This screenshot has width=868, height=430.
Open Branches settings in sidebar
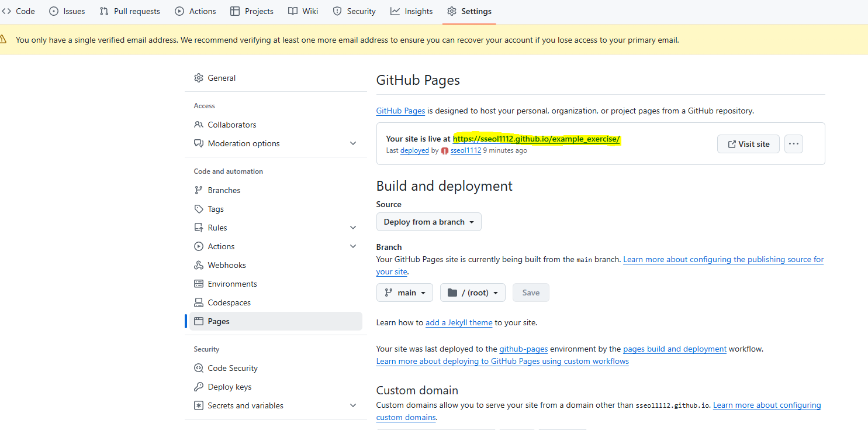(x=276, y=190)
